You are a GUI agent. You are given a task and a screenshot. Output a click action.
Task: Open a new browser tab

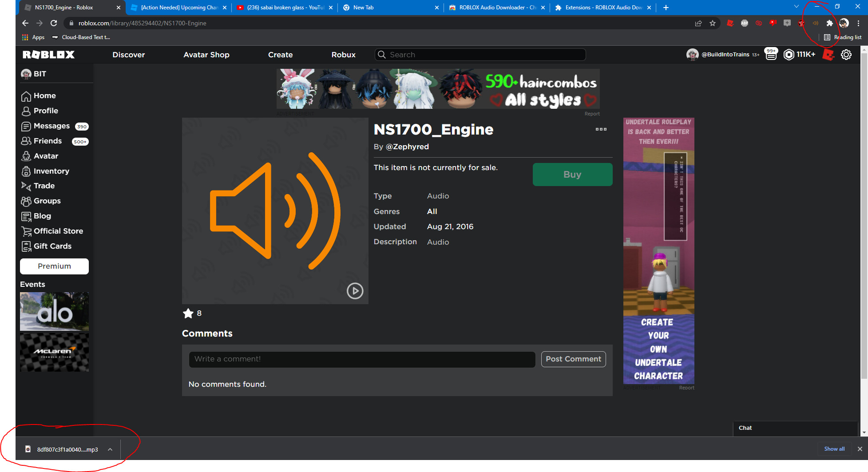pyautogui.click(x=666, y=8)
